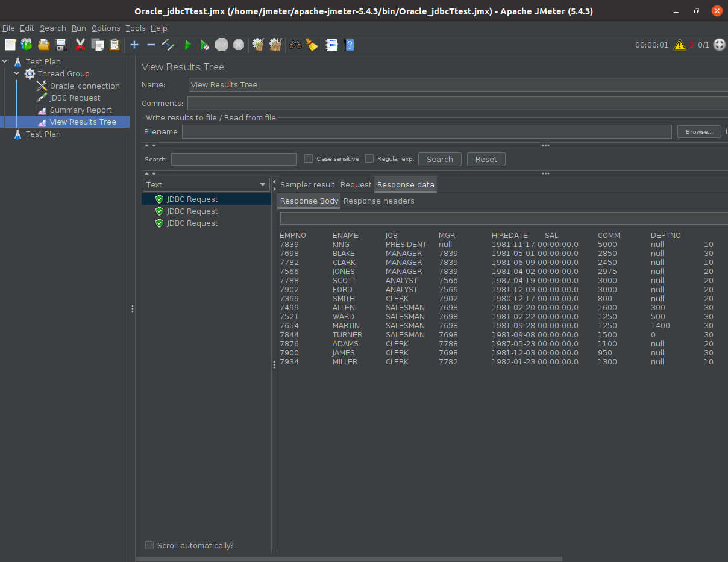The width and height of the screenshot is (728, 562).
Task: Open the Search menu in menu bar
Action: tap(53, 28)
